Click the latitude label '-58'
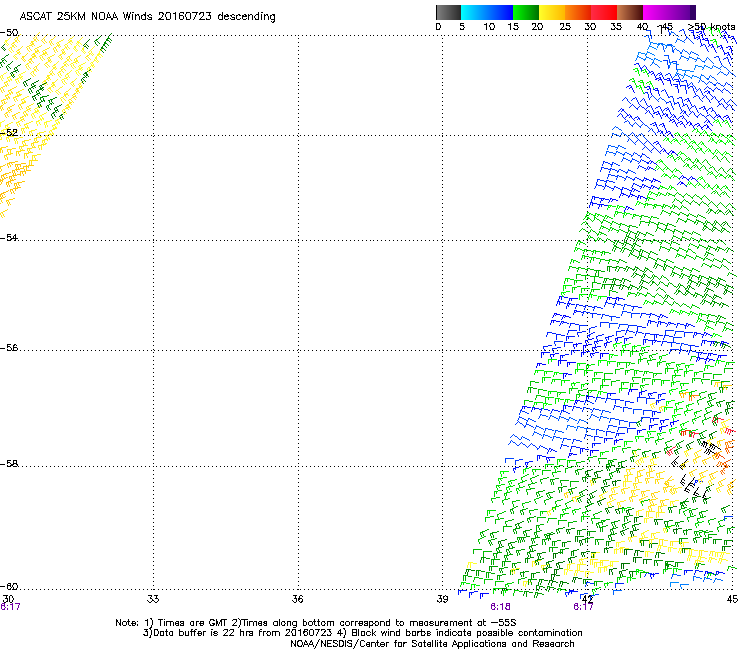Image resolution: width=740 pixels, height=650 pixels. pyautogui.click(x=9, y=464)
